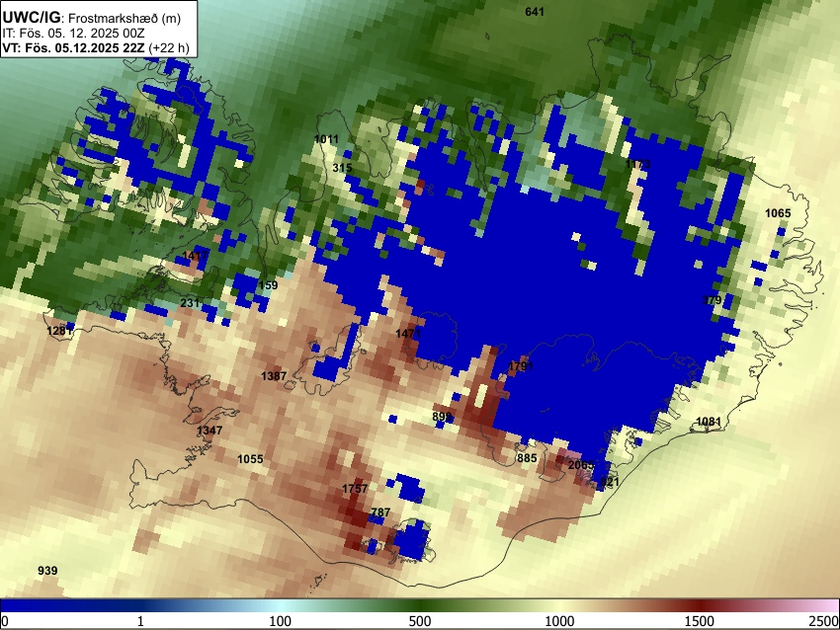Click the map value 1055
This screenshot has width=840, height=630.
point(250,459)
